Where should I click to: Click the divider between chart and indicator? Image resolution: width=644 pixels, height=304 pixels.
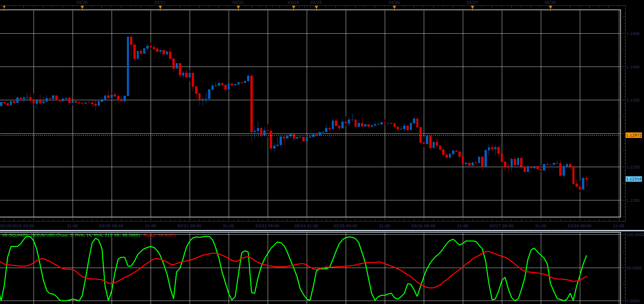[x=322, y=231]
